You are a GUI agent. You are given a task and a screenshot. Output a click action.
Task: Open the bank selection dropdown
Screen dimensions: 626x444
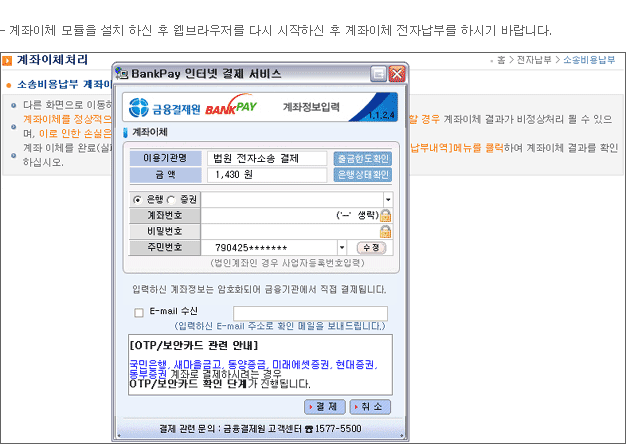388,200
